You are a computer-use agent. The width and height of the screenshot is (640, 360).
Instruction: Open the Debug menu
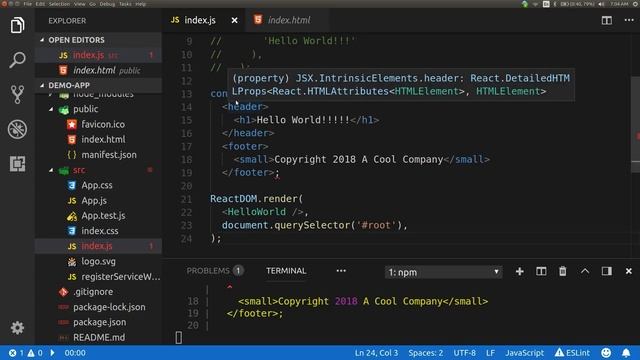click(107, 4)
